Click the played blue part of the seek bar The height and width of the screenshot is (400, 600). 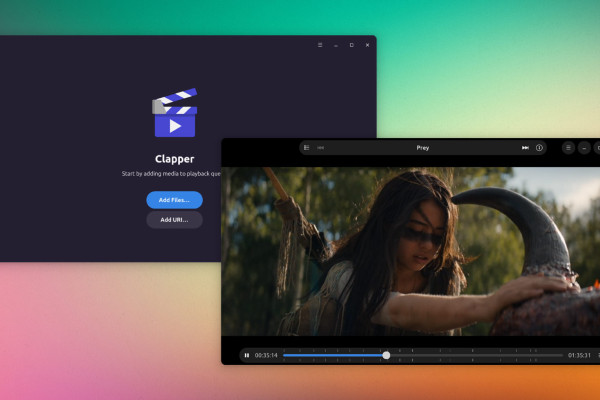(333, 355)
